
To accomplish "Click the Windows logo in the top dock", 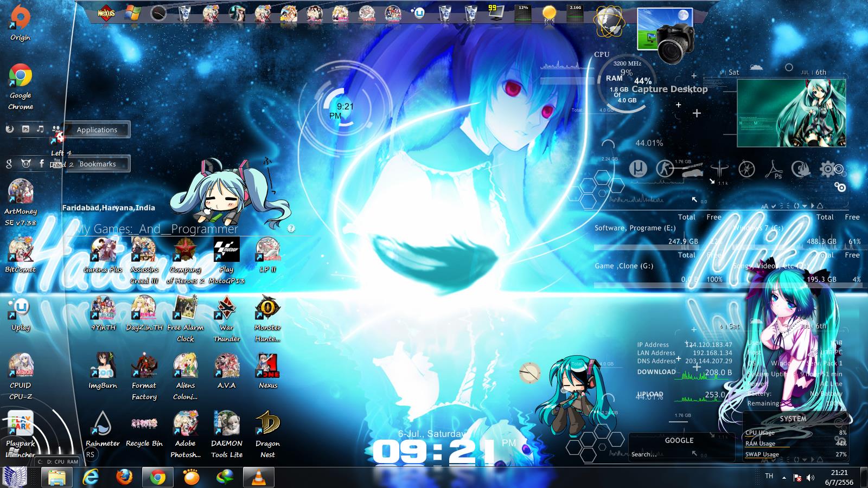I will (132, 13).
